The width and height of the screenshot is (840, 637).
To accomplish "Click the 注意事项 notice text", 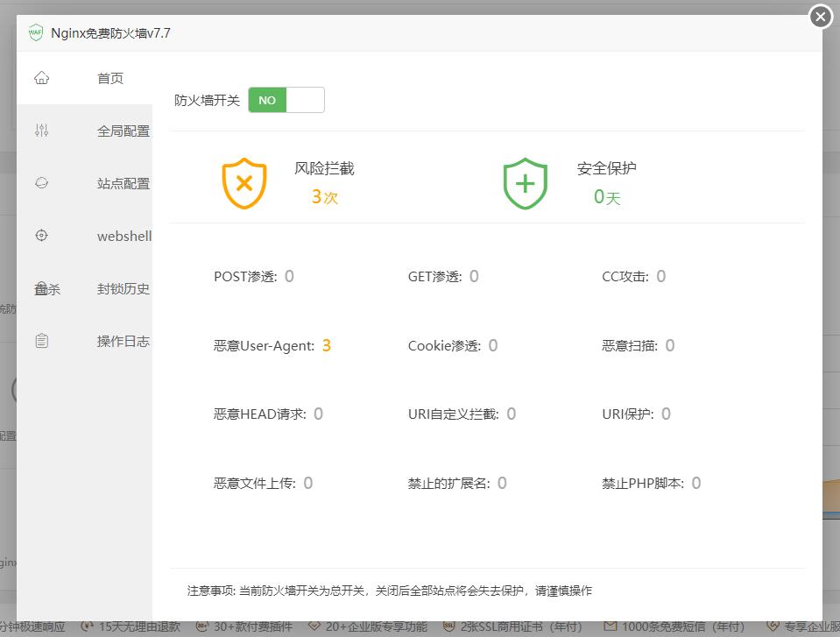I will pyautogui.click(x=390, y=591).
